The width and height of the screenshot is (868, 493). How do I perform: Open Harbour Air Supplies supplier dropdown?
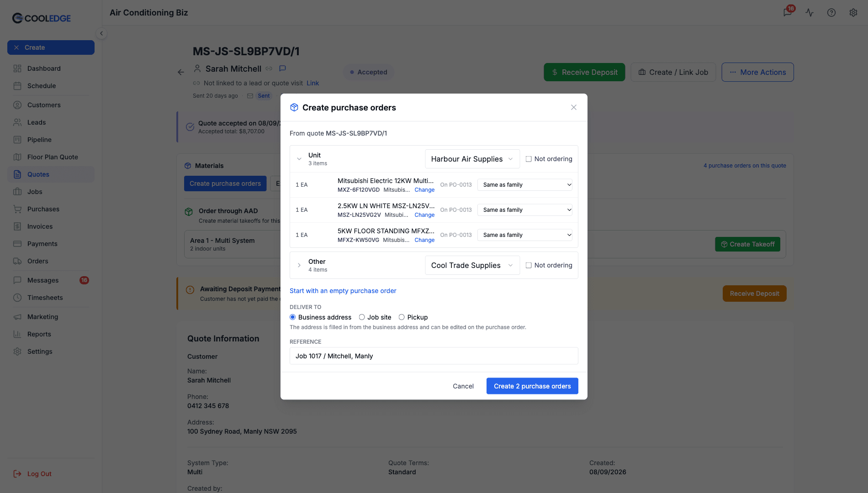(x=472, y=159)
